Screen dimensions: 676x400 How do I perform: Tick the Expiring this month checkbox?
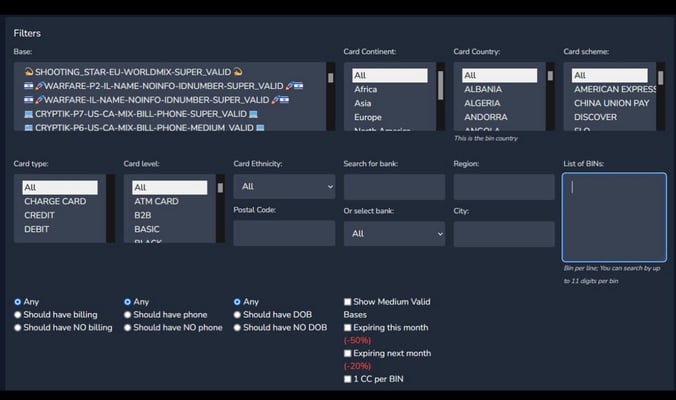(347, 328)
